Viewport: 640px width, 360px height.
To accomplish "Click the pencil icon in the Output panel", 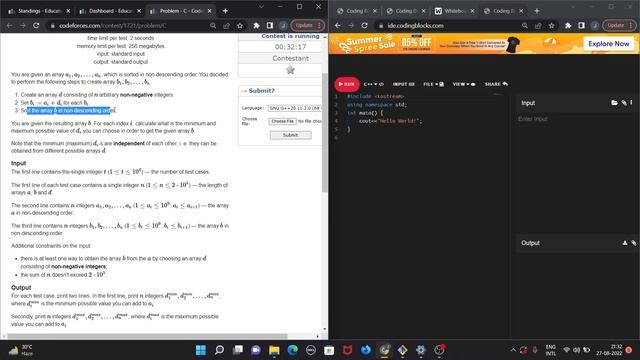I will (633, 243).
